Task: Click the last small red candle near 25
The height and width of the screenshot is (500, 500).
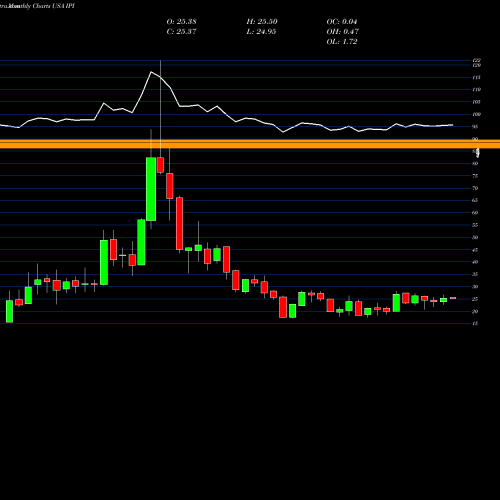Action: click(x=453, y=298)
